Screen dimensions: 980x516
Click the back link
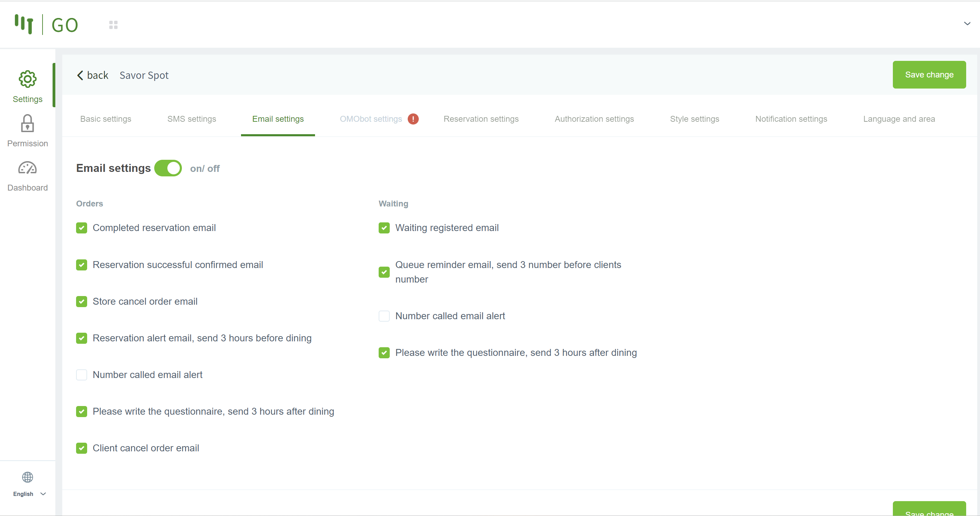click(x=98, y=75)
